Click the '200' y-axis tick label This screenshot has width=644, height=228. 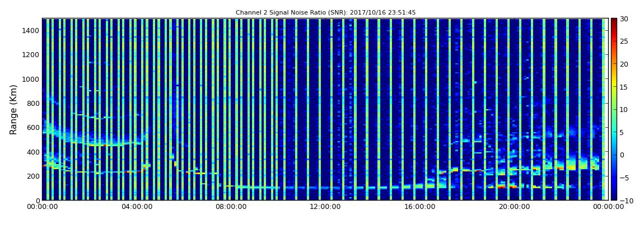click(x=33, y=176)
